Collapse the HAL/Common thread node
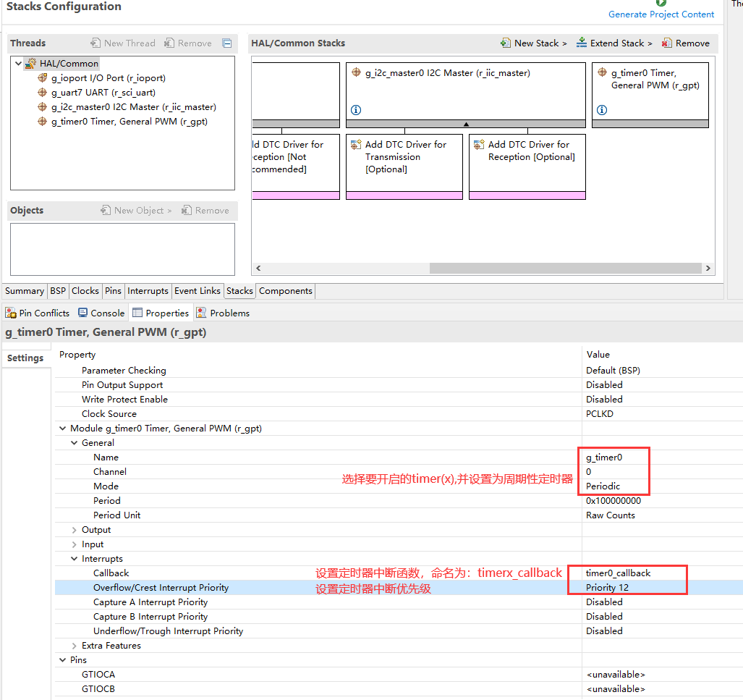This screenshot has width=743, height=700. (18, 64)
